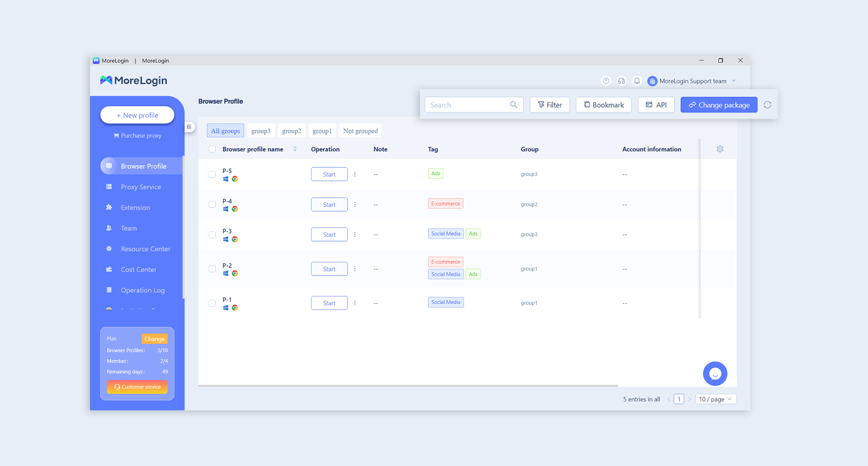Refresh the profile list with refresh icon
The image size is (868, 466).
768,105
